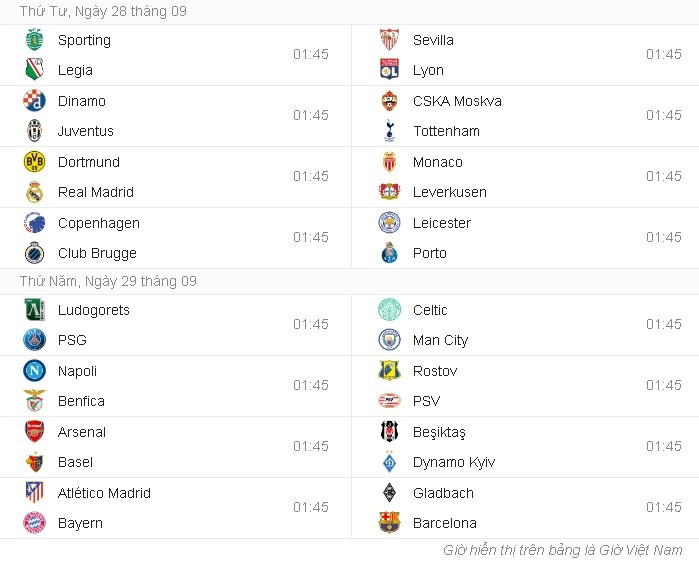The width and height of the screenshot is (699, 565).
Task: Click the Juventus club crest
Action: click(x=35, y=131)
